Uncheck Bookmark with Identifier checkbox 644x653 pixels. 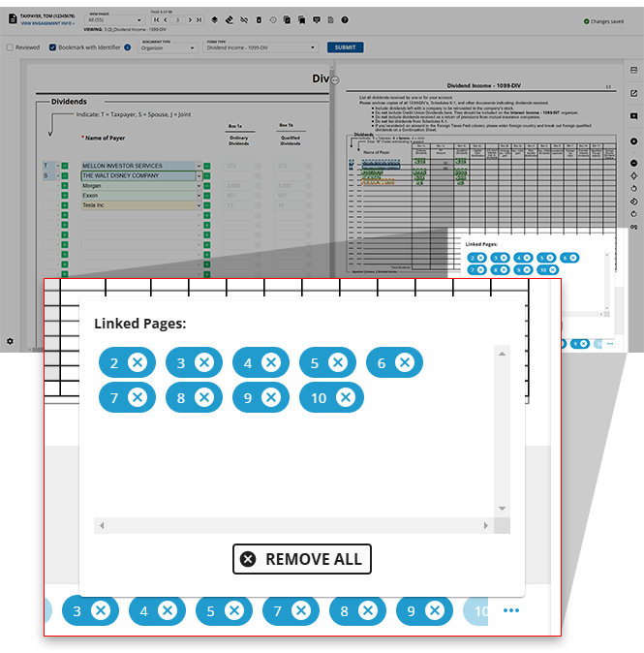pos(52,47)
